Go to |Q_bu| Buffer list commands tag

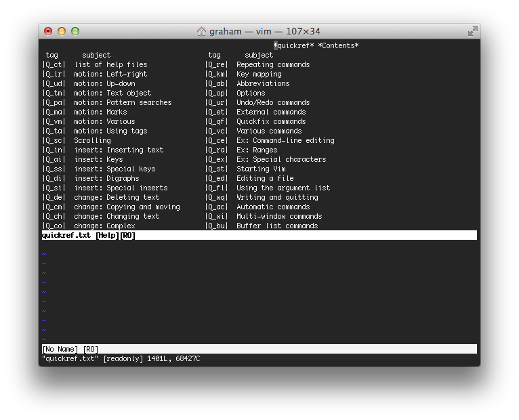216,226
